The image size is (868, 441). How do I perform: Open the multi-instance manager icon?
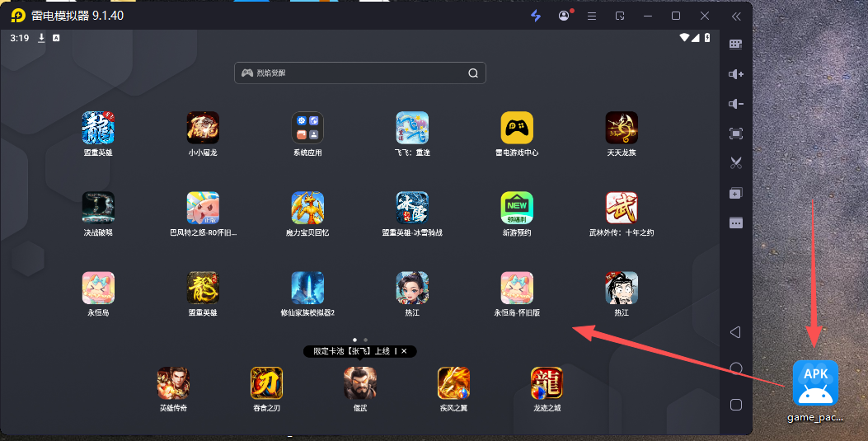pos(736,193)
